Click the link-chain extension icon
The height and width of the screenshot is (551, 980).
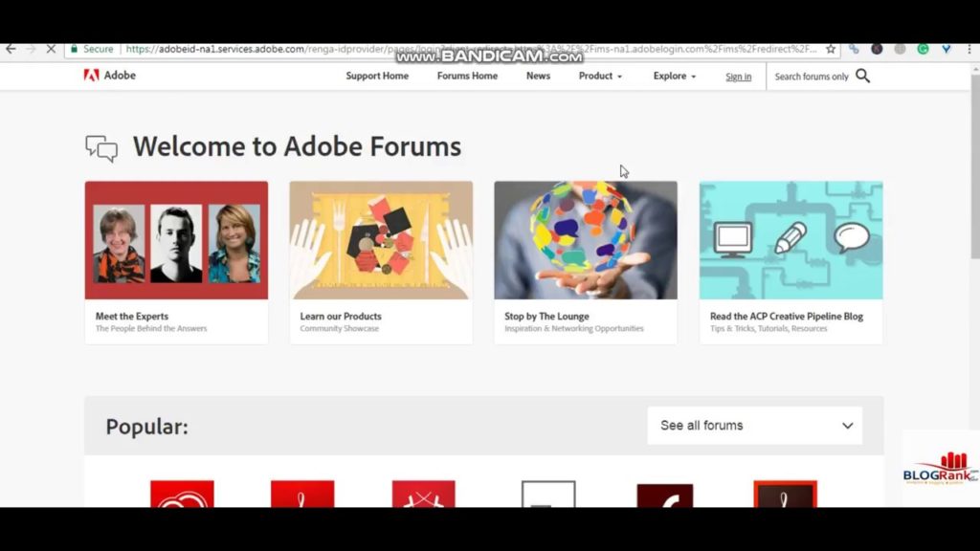854,49
